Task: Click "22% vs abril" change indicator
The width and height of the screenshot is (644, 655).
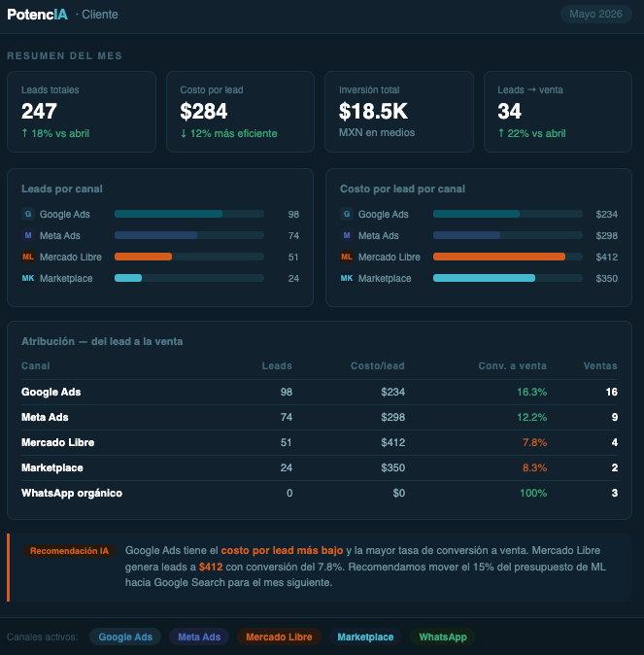Action: coord(531,133)
